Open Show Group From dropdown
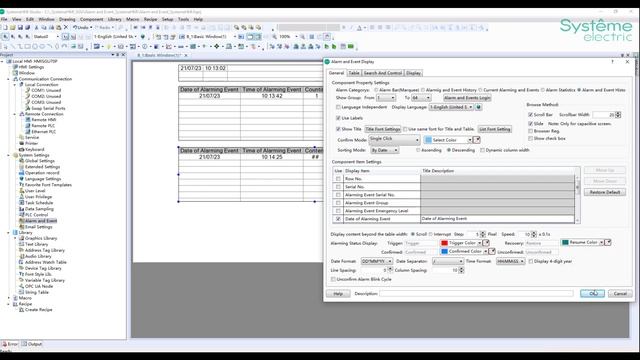 (386, 98)
